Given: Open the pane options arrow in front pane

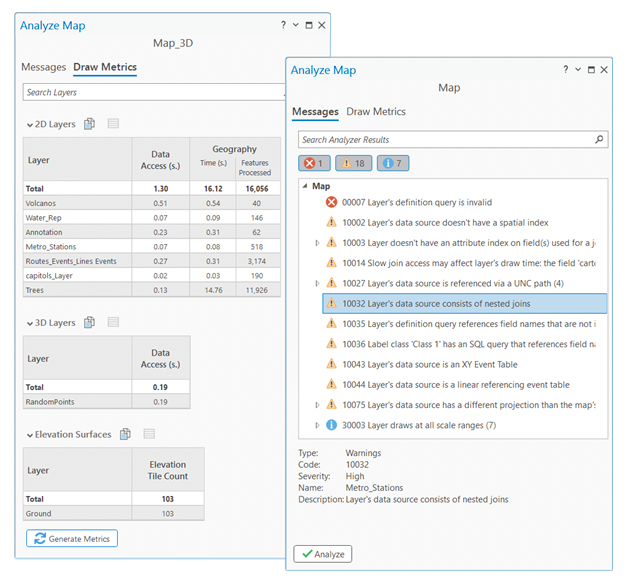Looking at the screenshot, I should (578, 70).
